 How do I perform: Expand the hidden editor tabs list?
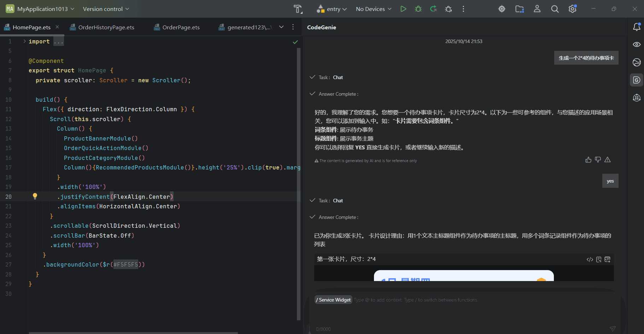pyautogui.click(x=281, y=27)
